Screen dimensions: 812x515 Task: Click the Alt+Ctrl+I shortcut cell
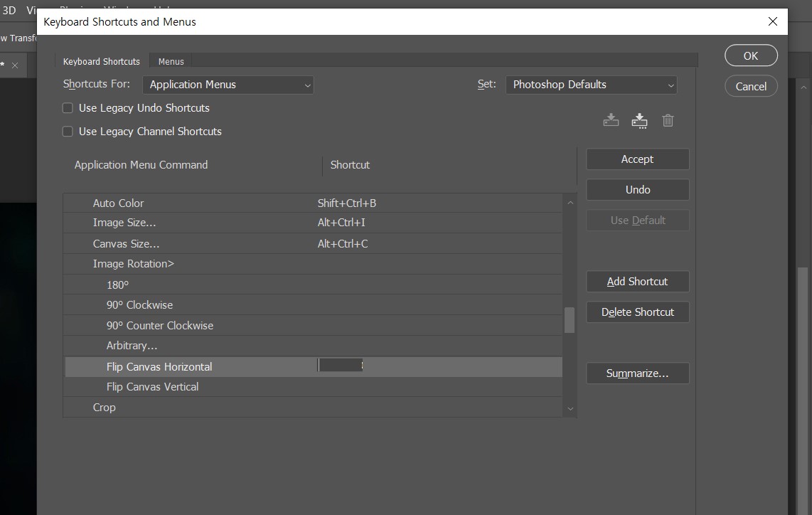[341, 222]
